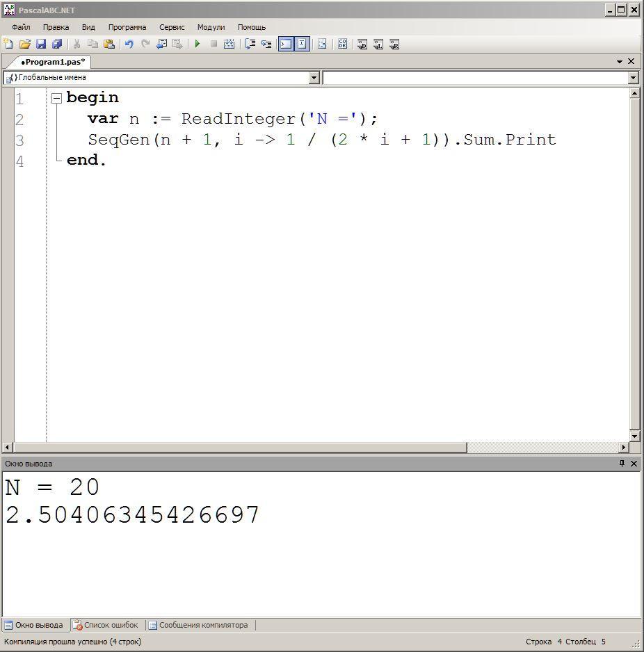
Task: Pin the Окно вывода panel
Action: coord(622,463)
